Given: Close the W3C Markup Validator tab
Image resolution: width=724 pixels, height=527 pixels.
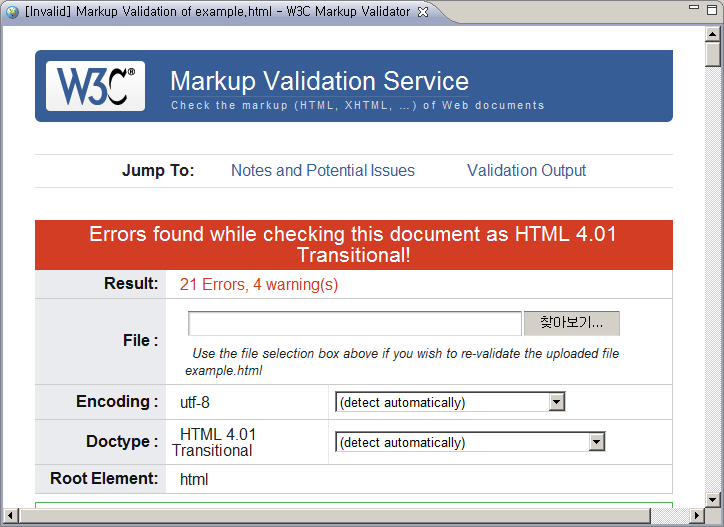Looking at the screenshot, I should [x=423, y=12].
